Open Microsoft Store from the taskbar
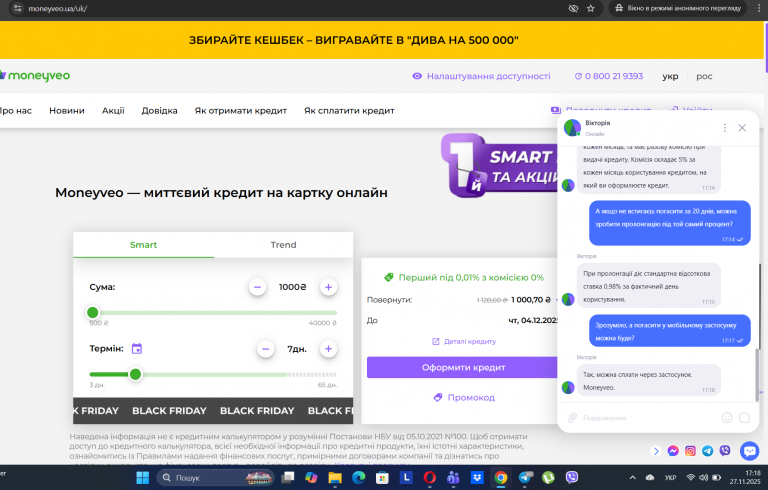The image size is (768, 490). 382,477
